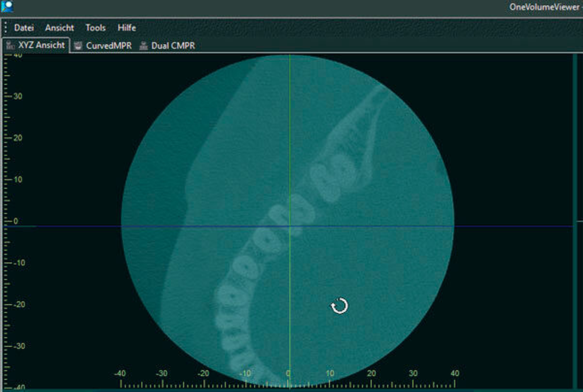This screenshot has height=392, width=583.
Task: Click the OneVolumeViewer title text
Action: click(544, 7)
